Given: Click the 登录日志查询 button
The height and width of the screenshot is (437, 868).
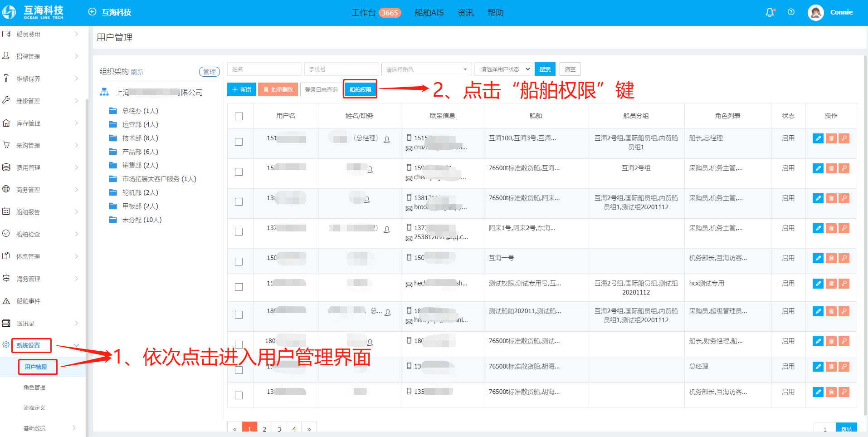Looking at the screenshot, I should tap(321, 89).
